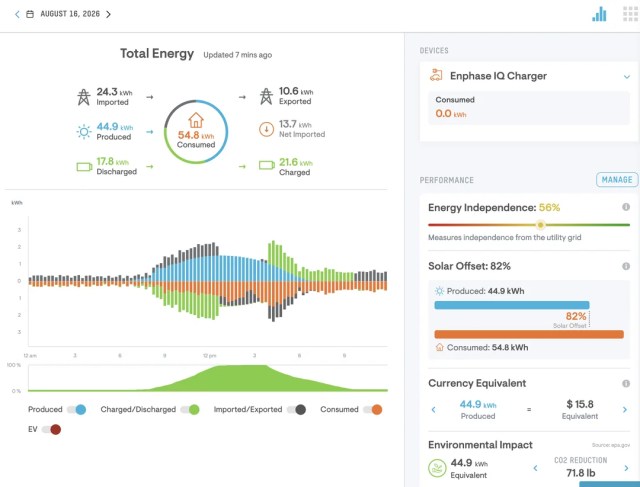The height and width of the screenshot is (487, 640).
Task: Click the DEVICES section label
Action: tap(434, 51)
